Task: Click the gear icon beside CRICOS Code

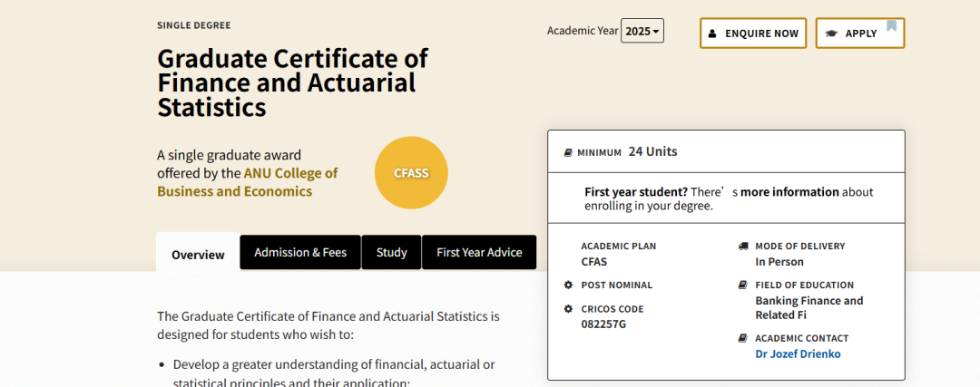Action: point(569,309)
